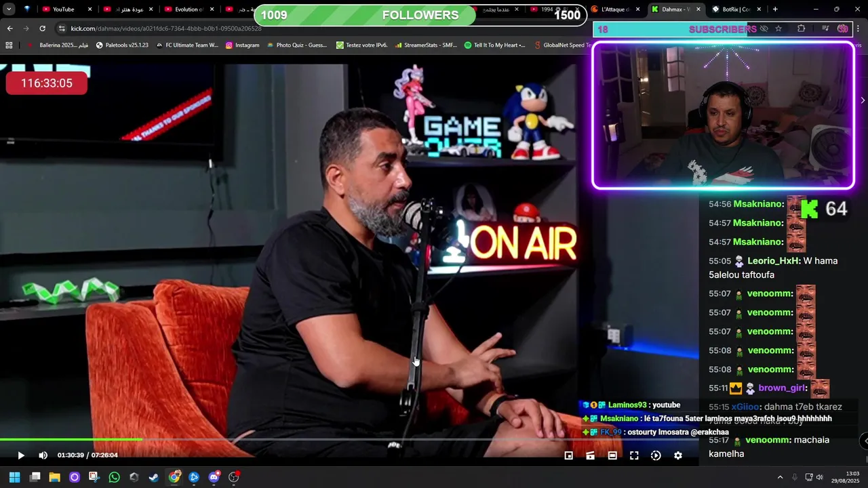Open Task View on taskbar
This screenshot has height=488, width=868.
point(35,477)
